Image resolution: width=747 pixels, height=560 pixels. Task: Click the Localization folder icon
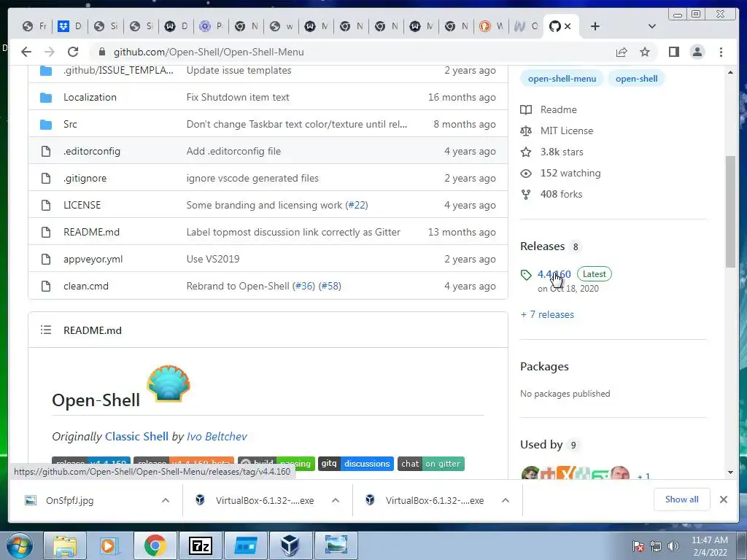point(46,98)
